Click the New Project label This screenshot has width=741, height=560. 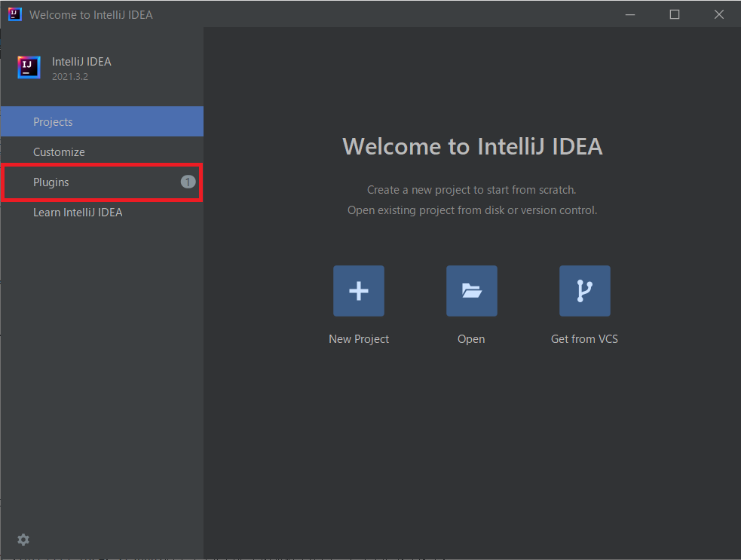tap(359, 339)
